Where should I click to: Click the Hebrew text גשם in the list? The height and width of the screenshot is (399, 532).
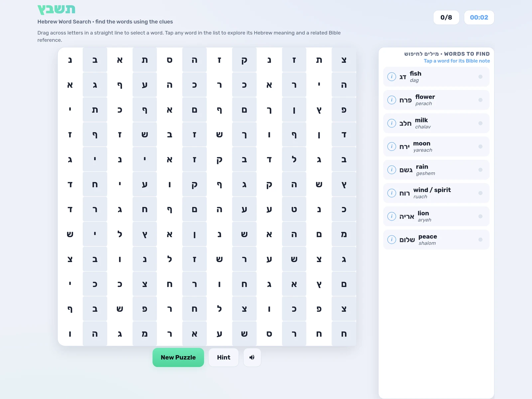click(406, 170)
